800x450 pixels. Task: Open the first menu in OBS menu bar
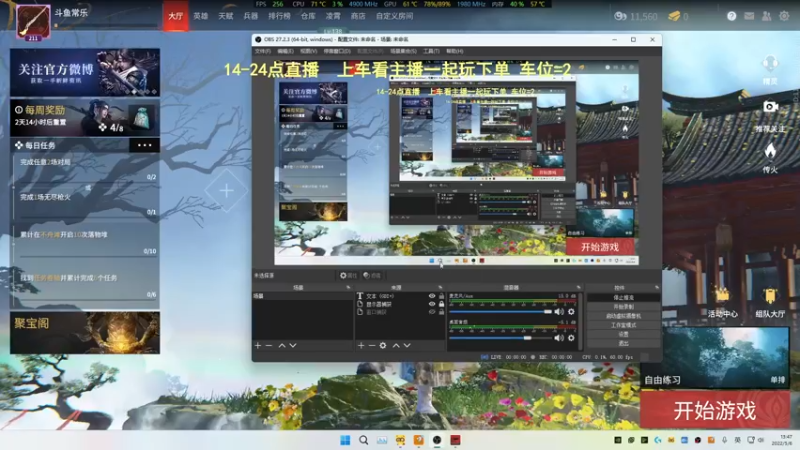262,51
